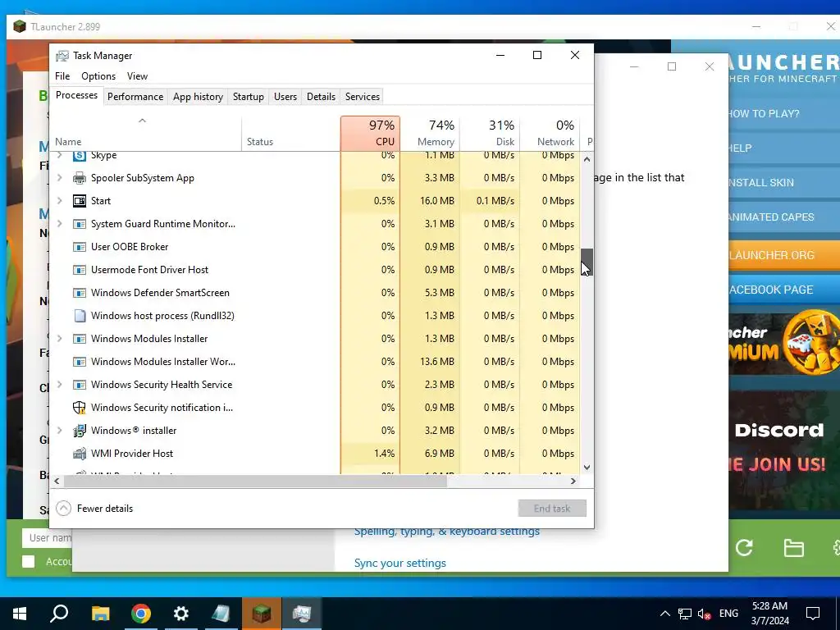The image size is (840, 630).
Task: Sort by Disk column header
Action: tap(491, 132)
